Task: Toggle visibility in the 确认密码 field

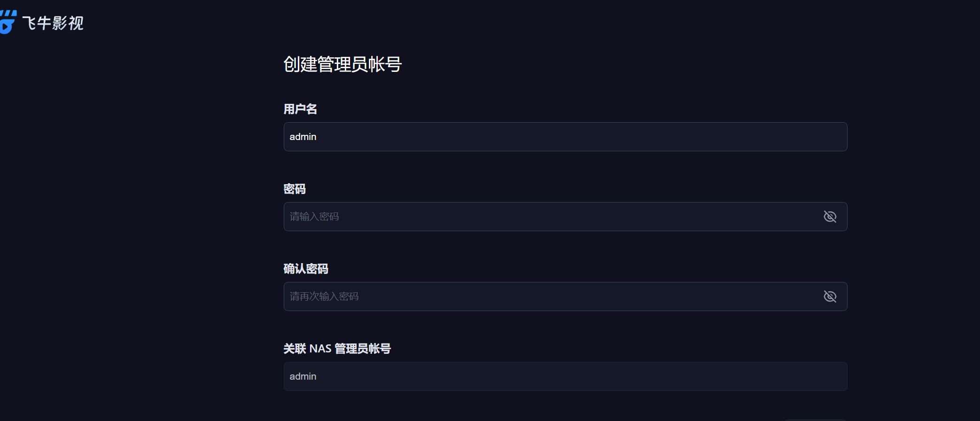Action: click(830, 296)
